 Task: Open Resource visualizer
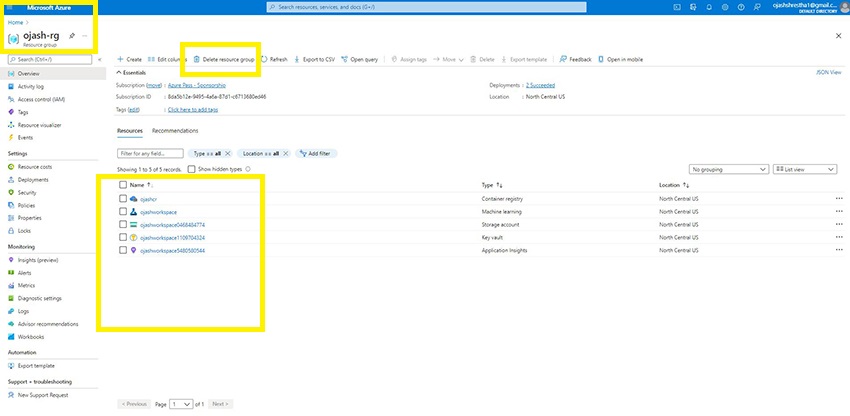click(40, 125)
